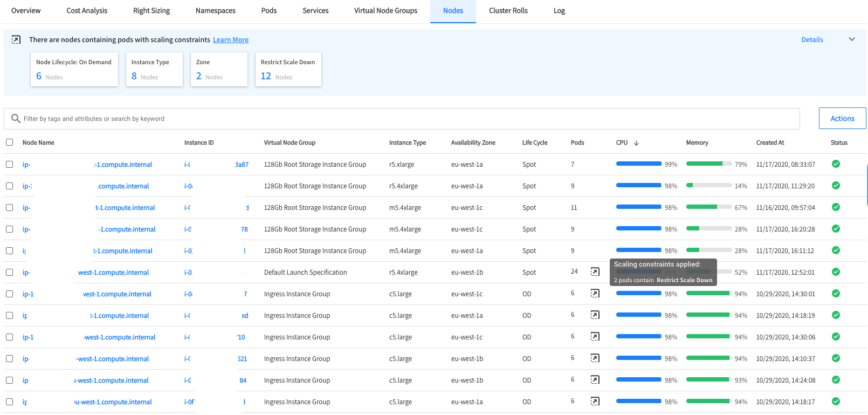This screenshot has height=415, width=868.
Task: Click status checkmark of the Default Launch Specification node
Action: pyautogui.click(x=836, y=272)
